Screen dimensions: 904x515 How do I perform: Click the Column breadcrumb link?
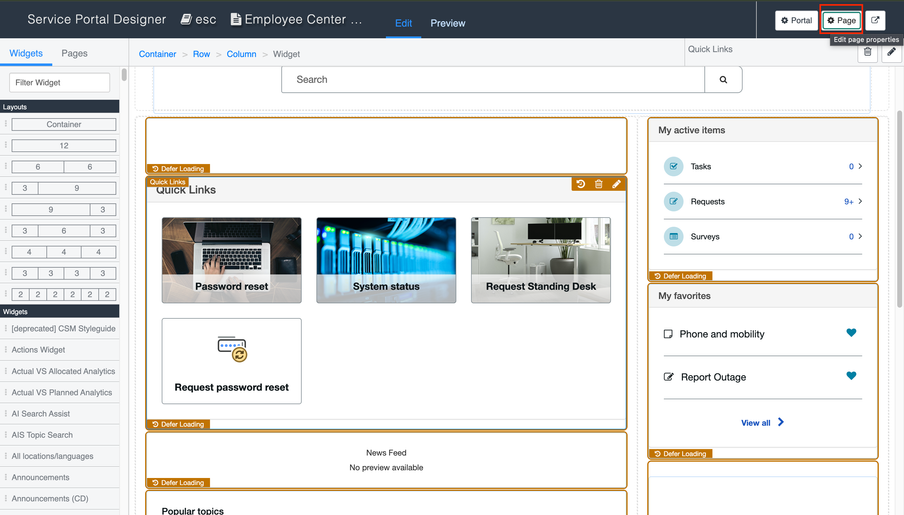[241, 54]
